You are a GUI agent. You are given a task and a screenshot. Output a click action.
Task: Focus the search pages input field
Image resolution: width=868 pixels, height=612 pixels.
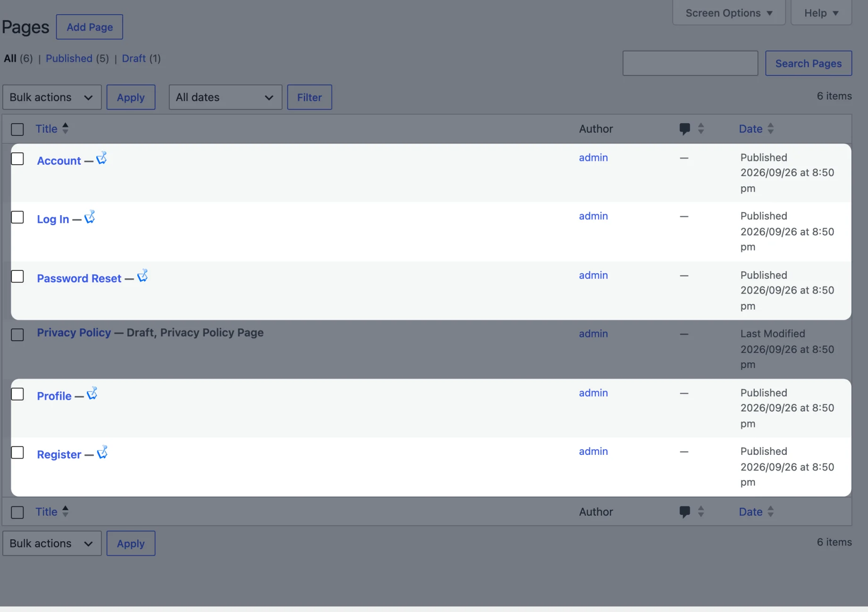[690, 63]
